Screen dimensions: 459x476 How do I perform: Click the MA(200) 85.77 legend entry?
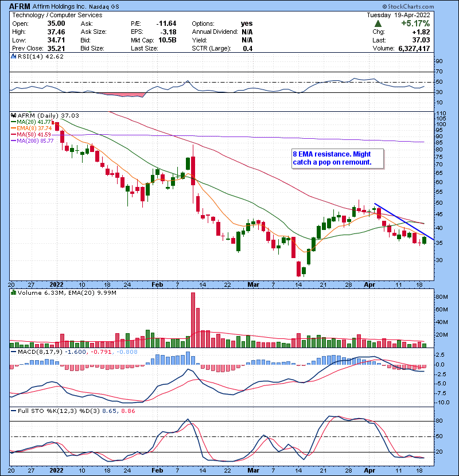[x=32, y=141]
